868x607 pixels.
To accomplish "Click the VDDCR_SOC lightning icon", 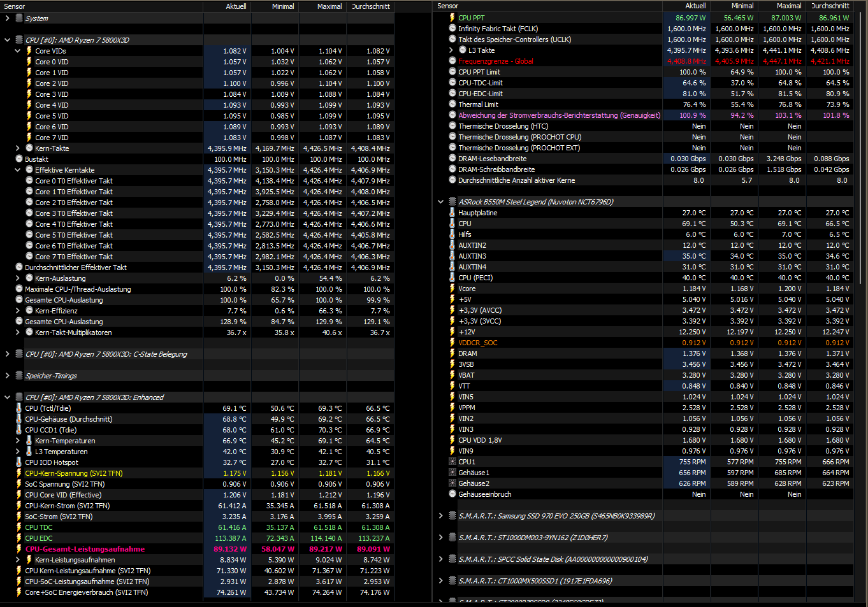I will pyautogui.click(x=452, y=343).
